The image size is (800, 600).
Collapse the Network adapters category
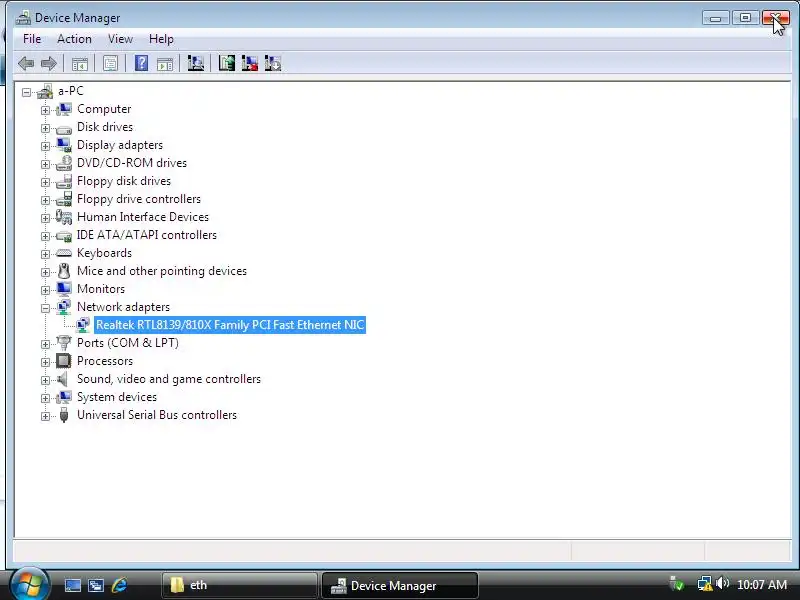click(45, 308)
